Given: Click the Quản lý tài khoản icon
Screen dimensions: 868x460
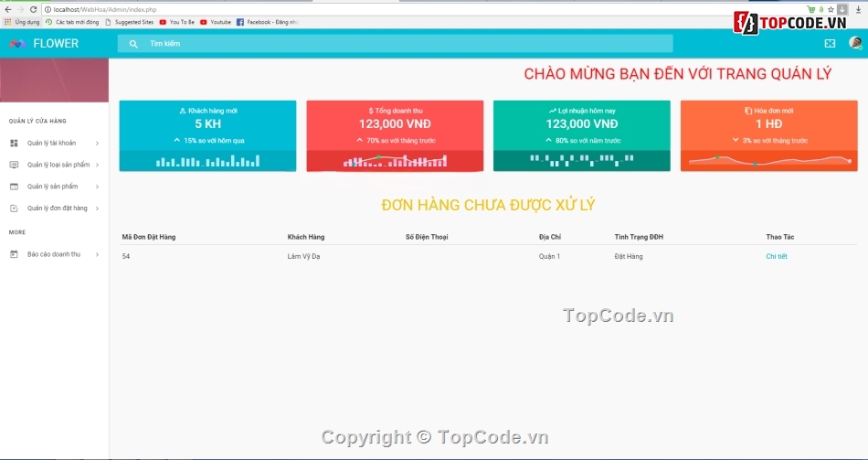Looking at the screenshot, I should click(x=14, y=143).
